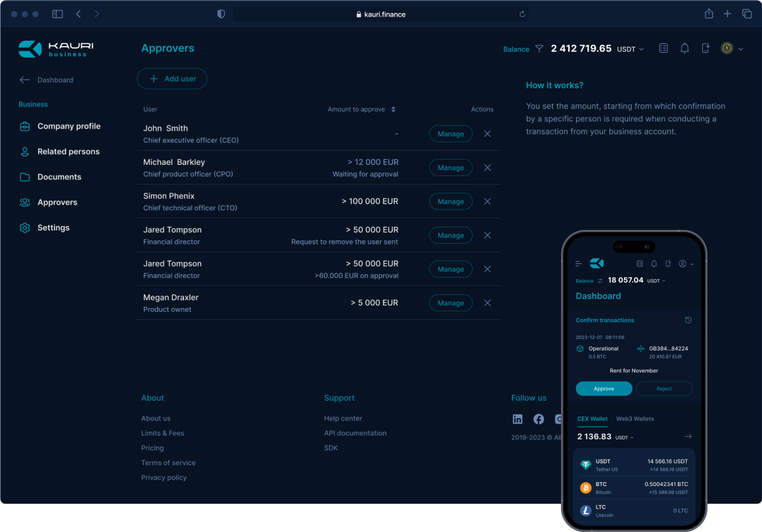Expand the phone's wallet USDT currency selector

coord(624,437)
